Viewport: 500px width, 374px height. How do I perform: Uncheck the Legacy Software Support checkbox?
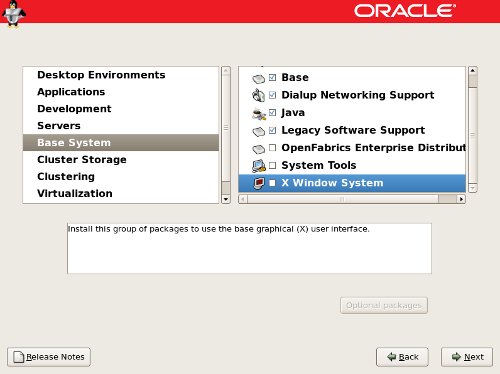[x=272, y=130]
